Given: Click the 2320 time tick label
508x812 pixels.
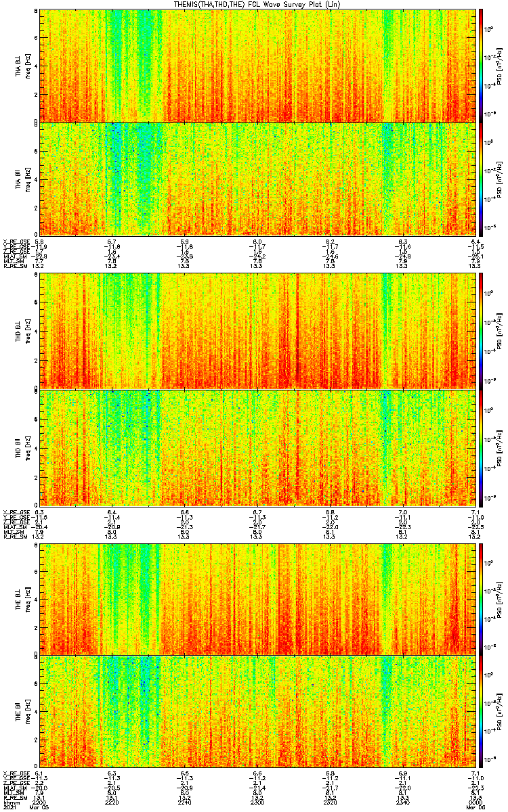Looking at the screenshot, I should tap(329, 802).
